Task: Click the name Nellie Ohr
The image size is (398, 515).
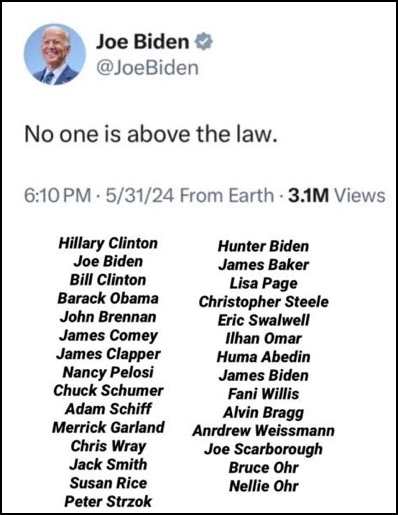Action: pos(264,486)
